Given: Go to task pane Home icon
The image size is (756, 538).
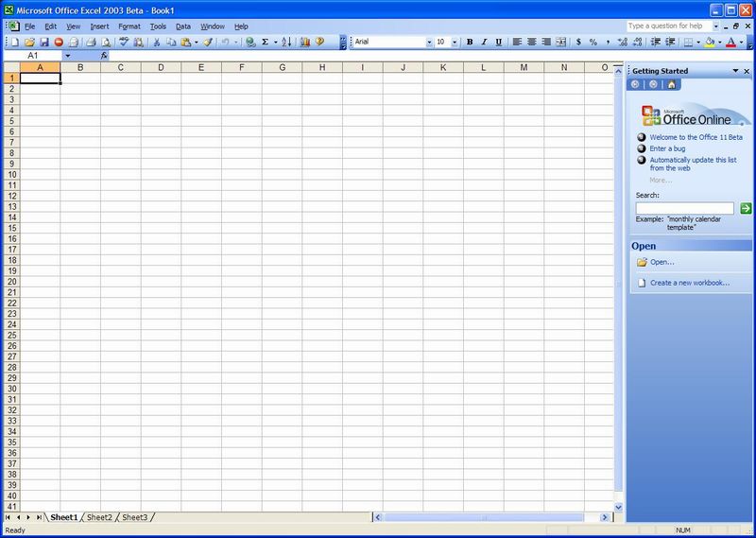Looking at the screenshot, I should 672,84.
